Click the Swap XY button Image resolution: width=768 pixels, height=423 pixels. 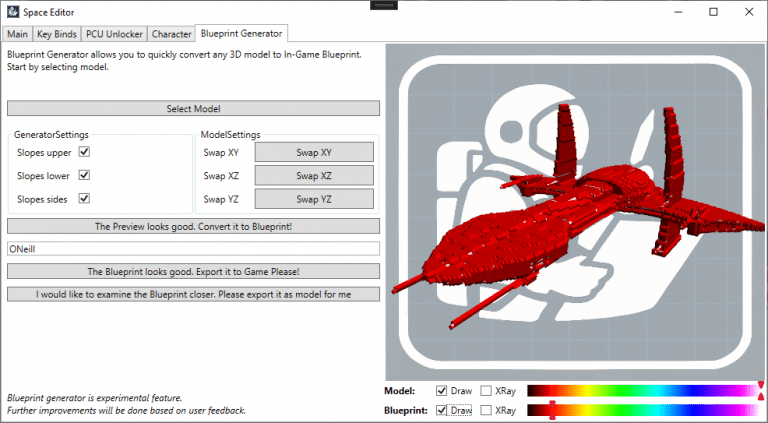click(x=314, y=152)
